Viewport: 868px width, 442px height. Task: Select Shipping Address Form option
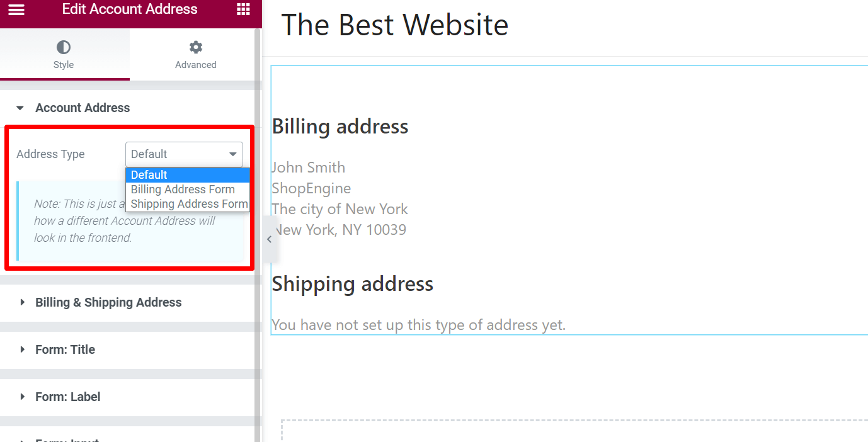[188, 203]
